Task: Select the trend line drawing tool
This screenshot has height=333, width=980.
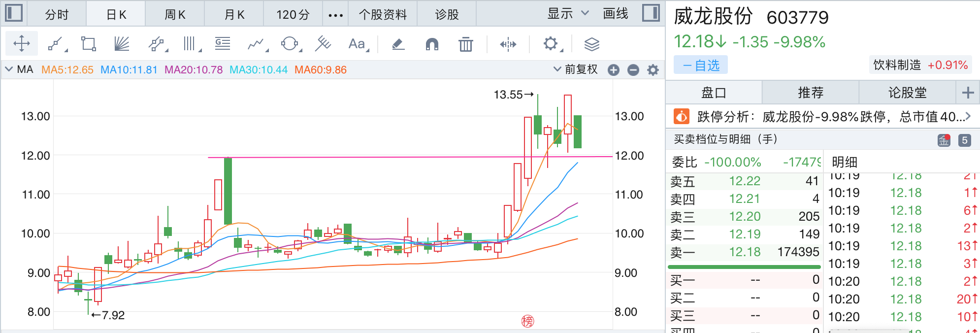Action: click(x=56, y=44)
